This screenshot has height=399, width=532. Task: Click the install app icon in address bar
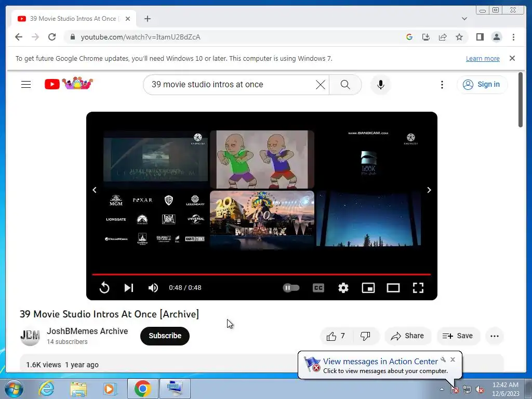coord(426,37)
